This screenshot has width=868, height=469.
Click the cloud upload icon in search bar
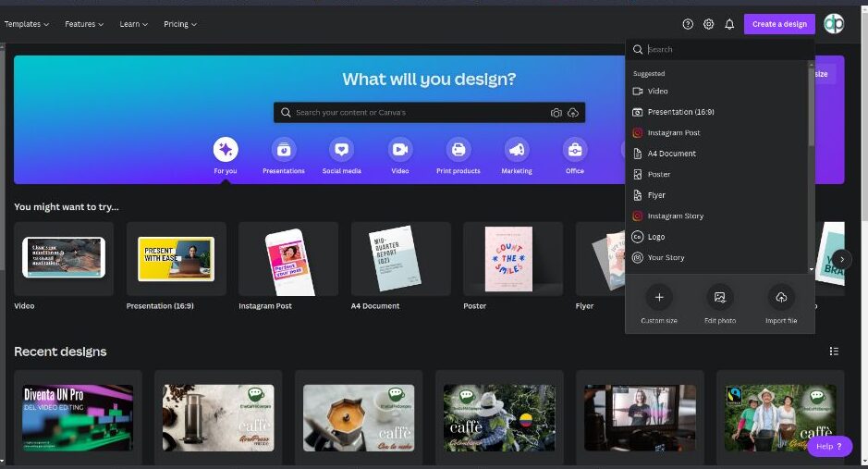coord(573,113)
